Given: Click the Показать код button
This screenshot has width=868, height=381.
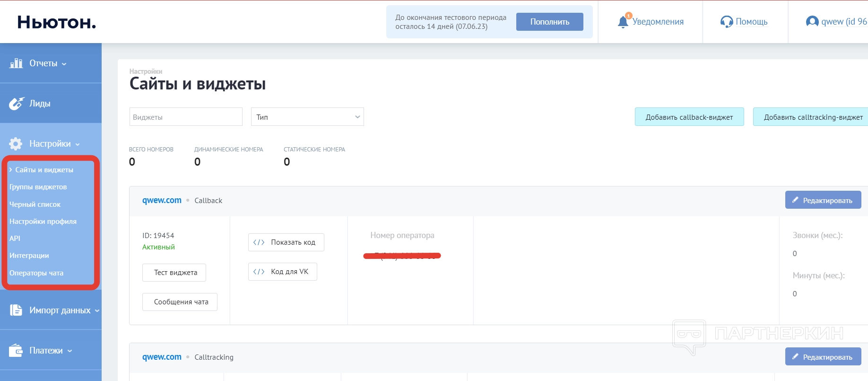Looking at the screenshot, I should (286, 242).
